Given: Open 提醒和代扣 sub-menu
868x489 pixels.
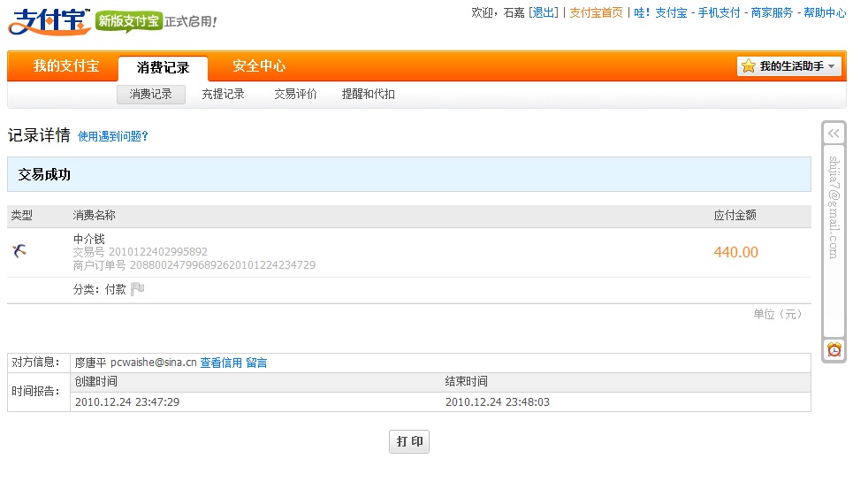Looking at the screenshot, I should (368, 94).
